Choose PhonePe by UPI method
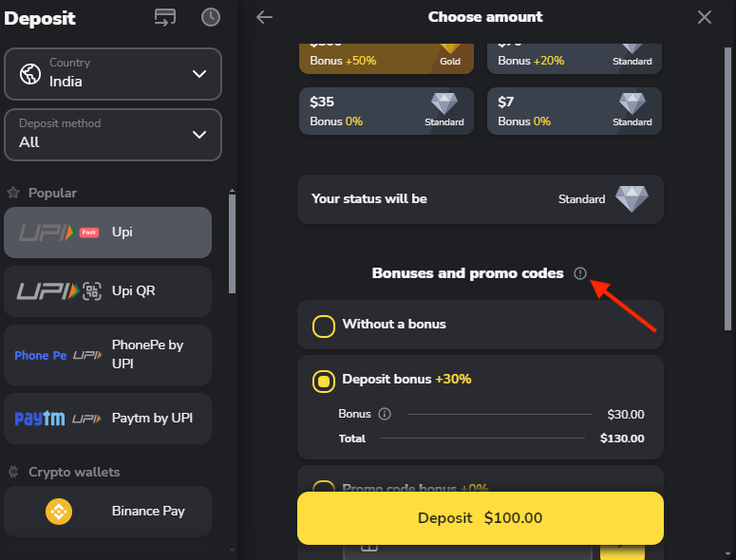The image size is (736, 560). [x=107, y=354]
